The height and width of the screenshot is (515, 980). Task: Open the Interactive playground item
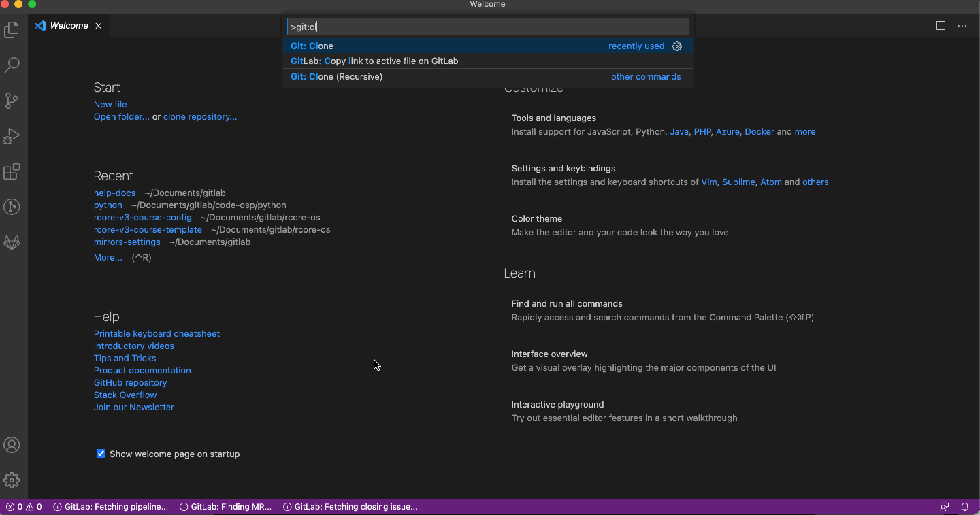click(557, 405)
